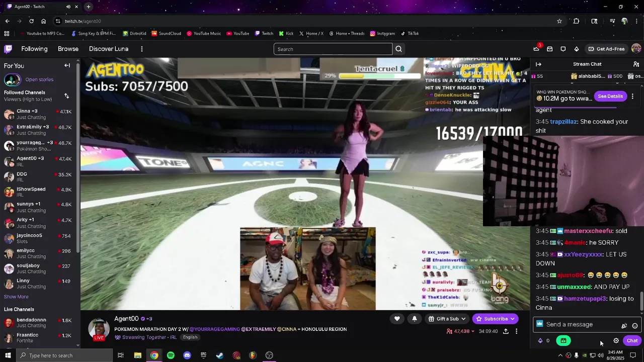The image size is (644, 362).
Task: Open the Following tab
Action: point(34,49)
